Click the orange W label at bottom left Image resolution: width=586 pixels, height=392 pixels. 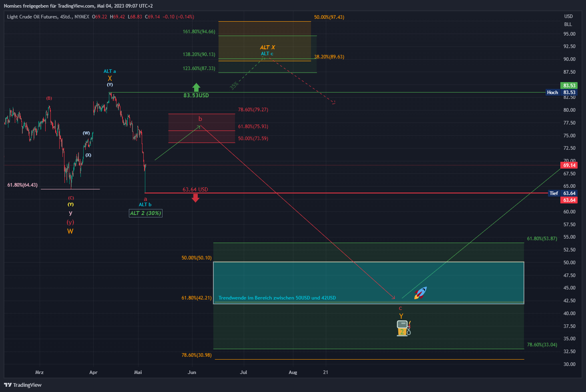(x=70, y=231)
